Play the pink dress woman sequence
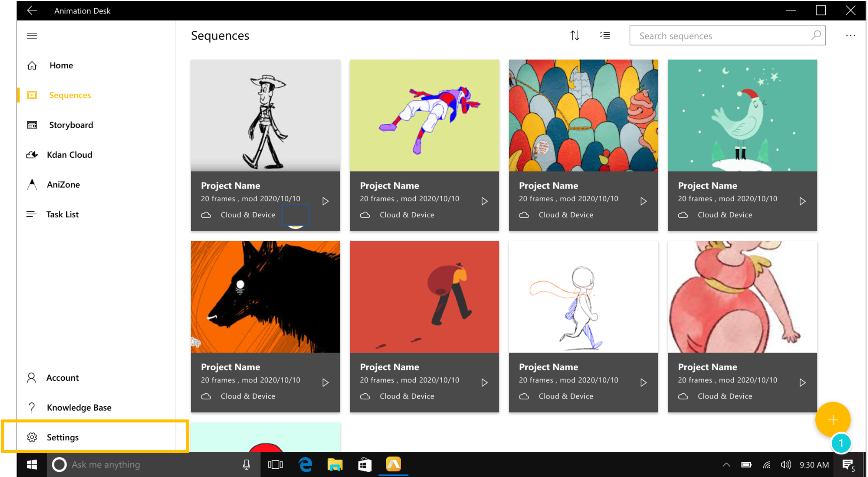 [x=802, y=382]
